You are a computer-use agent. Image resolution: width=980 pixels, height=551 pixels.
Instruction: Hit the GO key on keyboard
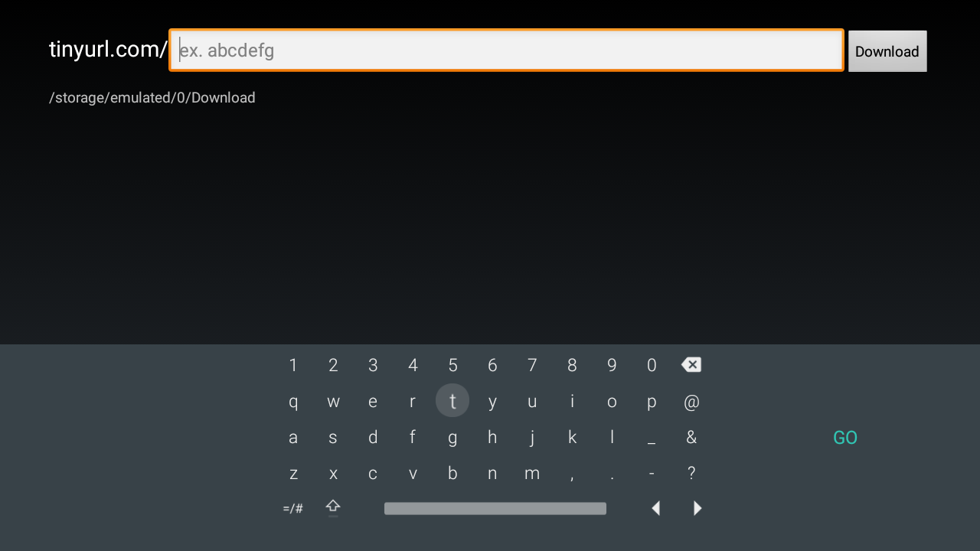point(845,438)
